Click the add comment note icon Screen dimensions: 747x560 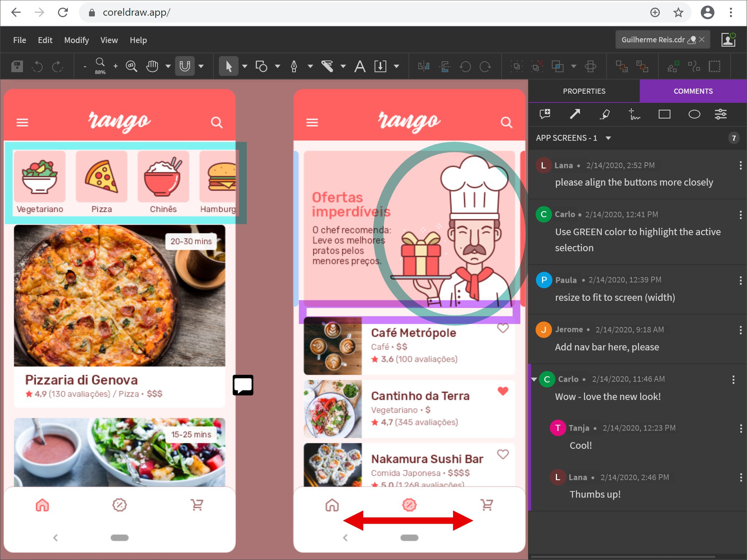(545, 114)
